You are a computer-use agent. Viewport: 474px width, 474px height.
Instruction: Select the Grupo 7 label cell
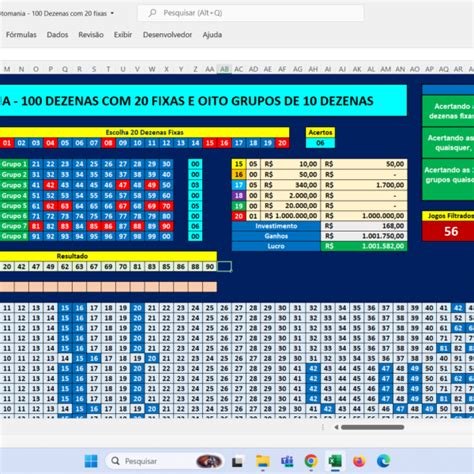tap(14, 226)
